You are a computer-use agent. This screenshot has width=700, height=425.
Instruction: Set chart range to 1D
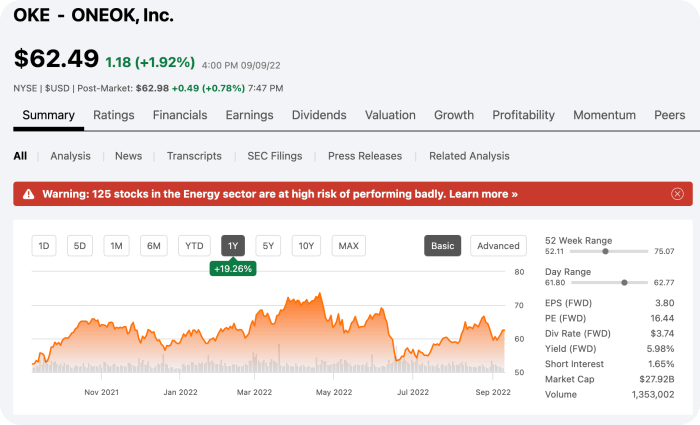(44, 246)
